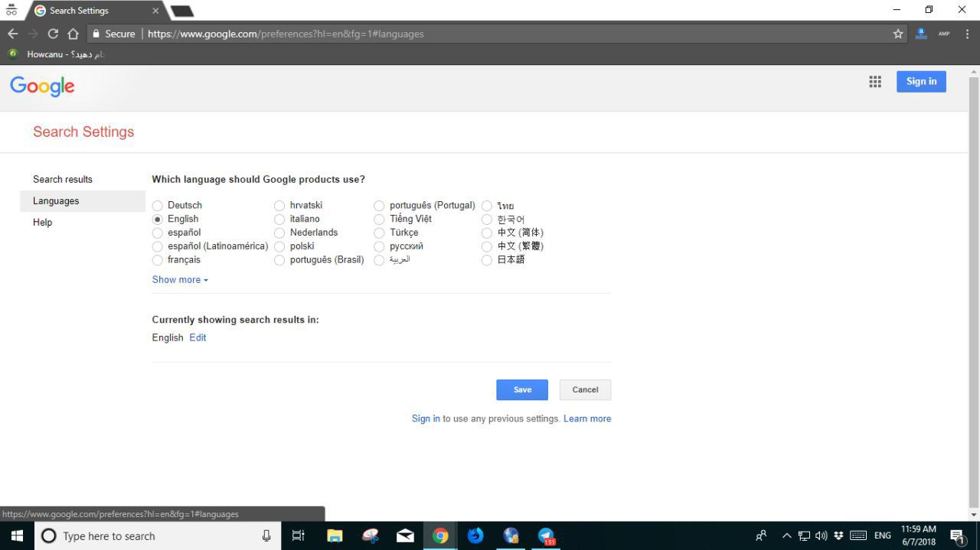Select 中文 (简体) language option
Screen dimensions: 980x550
coord(487,233)
